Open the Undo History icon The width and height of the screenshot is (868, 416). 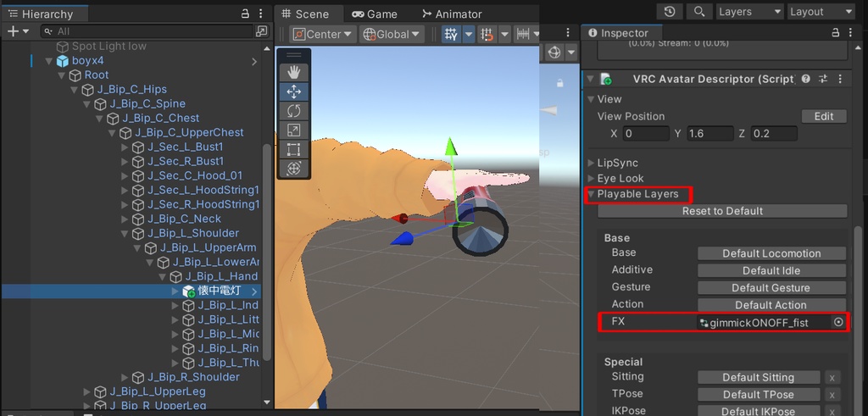pyautogui.click(x=670, y=12)
